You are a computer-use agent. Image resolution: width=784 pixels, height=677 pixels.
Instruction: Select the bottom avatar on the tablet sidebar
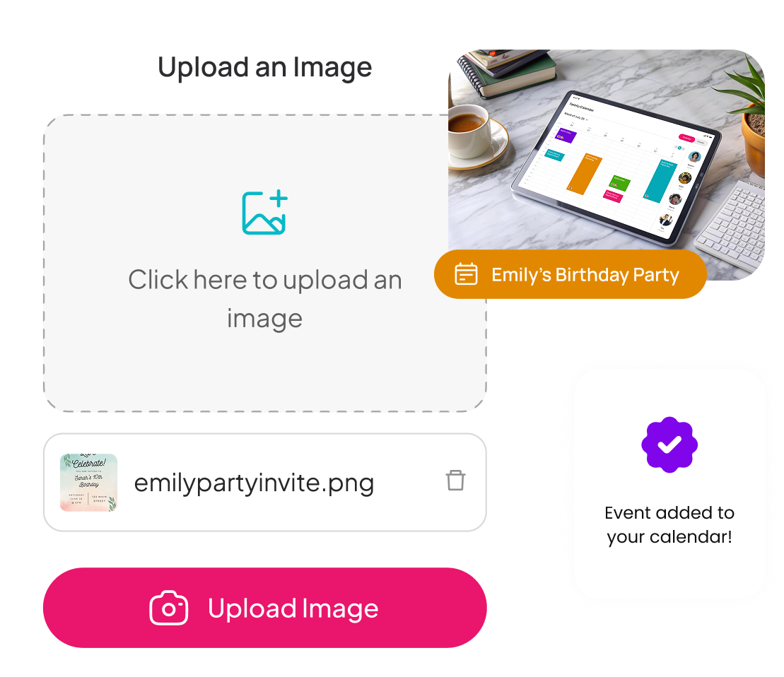coord(665,219)
